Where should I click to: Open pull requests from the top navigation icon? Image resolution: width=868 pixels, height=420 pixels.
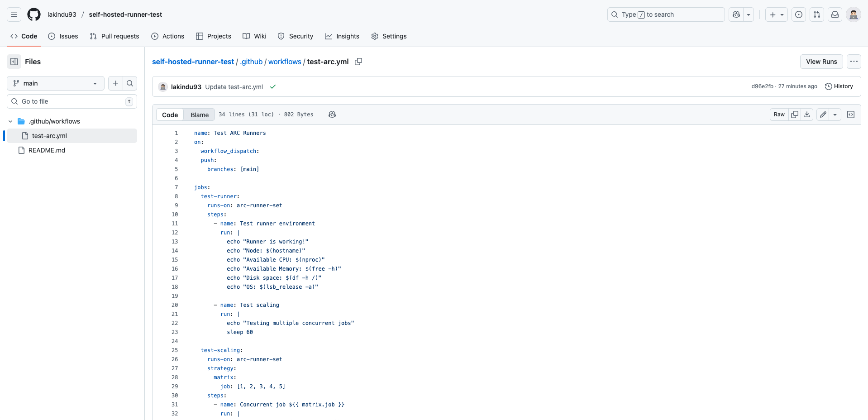pos(816,14)
